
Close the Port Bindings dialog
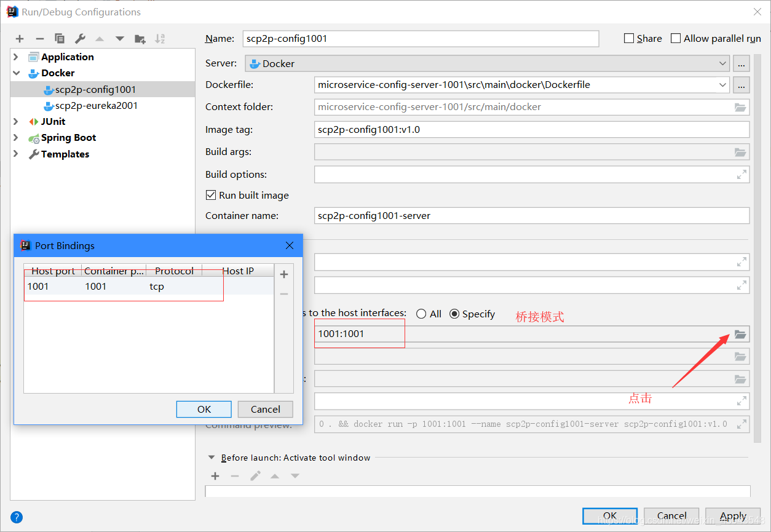290,245
